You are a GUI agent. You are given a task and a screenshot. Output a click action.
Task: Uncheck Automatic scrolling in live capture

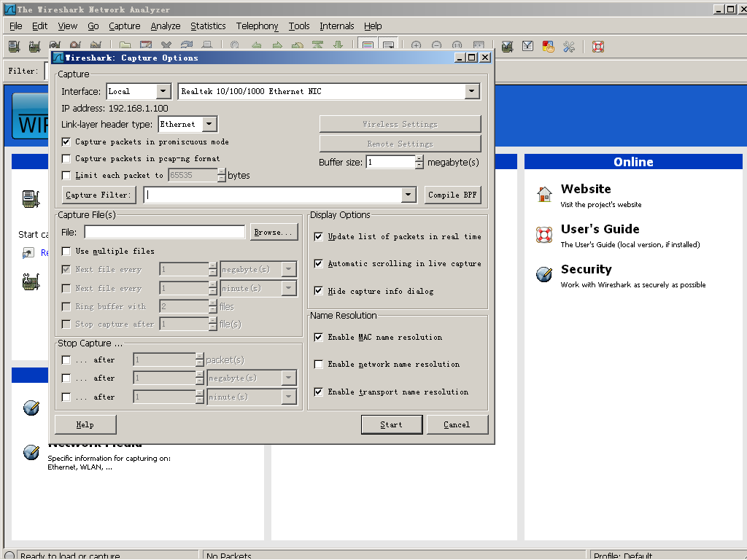point(319,264)
